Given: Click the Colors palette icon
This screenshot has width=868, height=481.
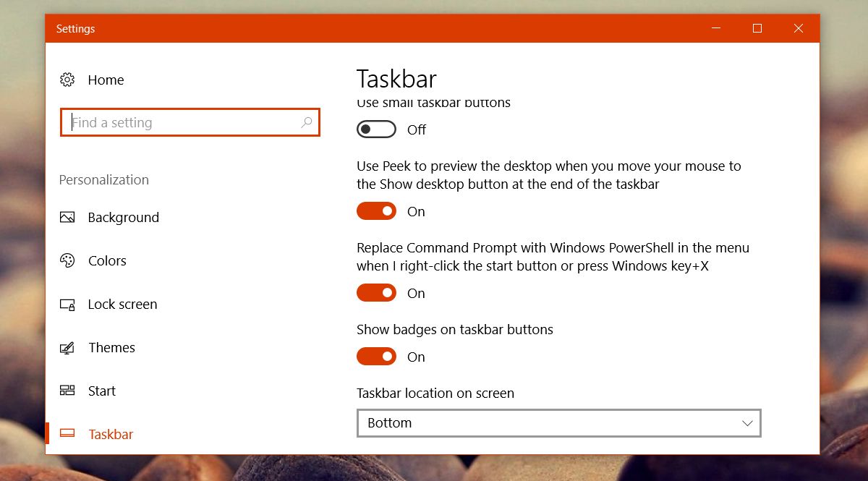Looking at the screenshot, I should (x=67, y=260).
